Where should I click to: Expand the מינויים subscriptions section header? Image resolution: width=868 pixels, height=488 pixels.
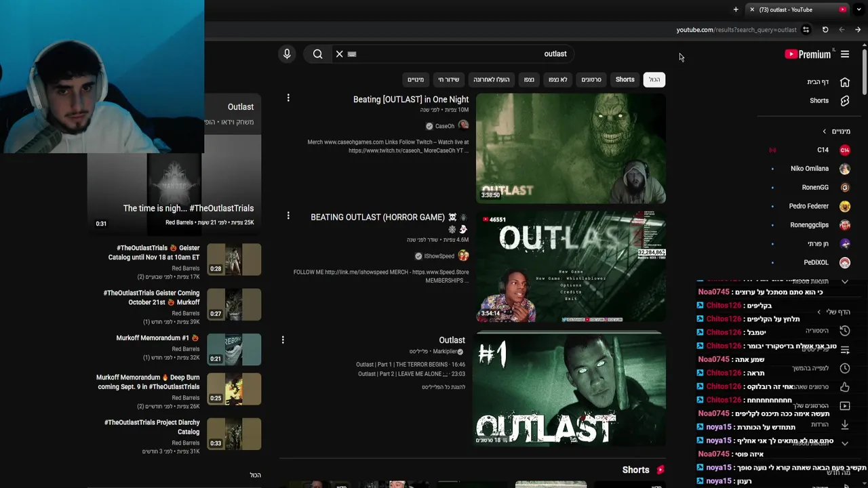[x=837, y=131]
